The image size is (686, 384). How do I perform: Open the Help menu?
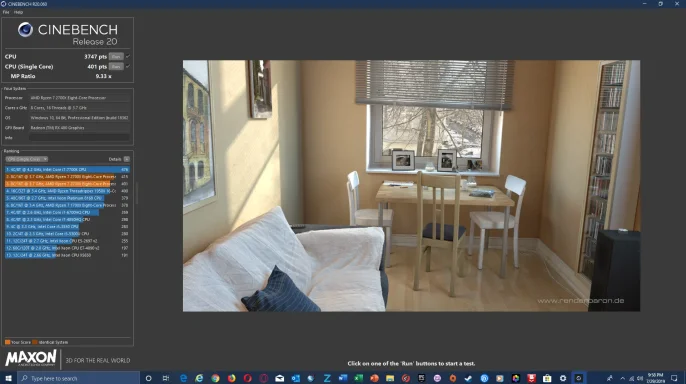point(18,12)
